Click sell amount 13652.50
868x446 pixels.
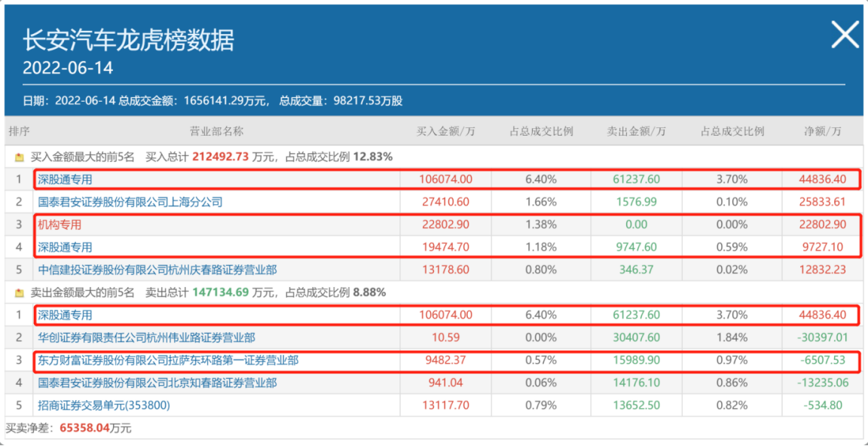(x=636, y=405)
